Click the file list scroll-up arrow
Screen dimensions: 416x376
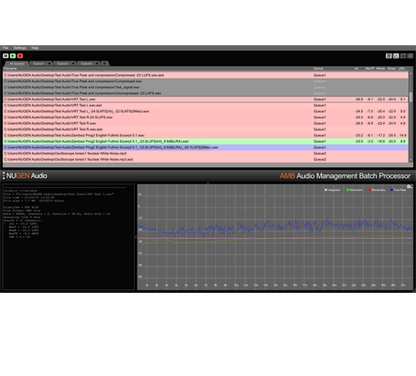(411, 74)
